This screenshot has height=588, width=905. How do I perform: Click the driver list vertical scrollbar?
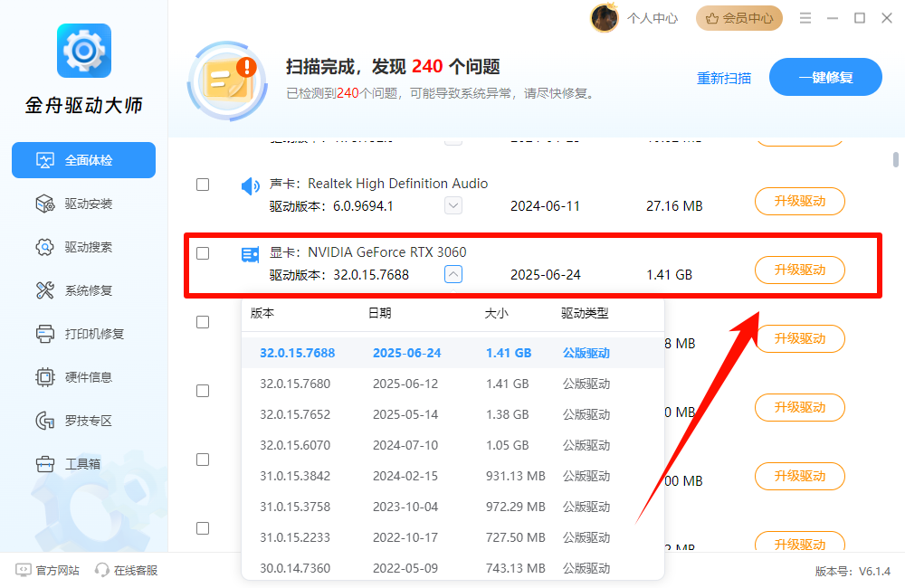click(896, 159)
